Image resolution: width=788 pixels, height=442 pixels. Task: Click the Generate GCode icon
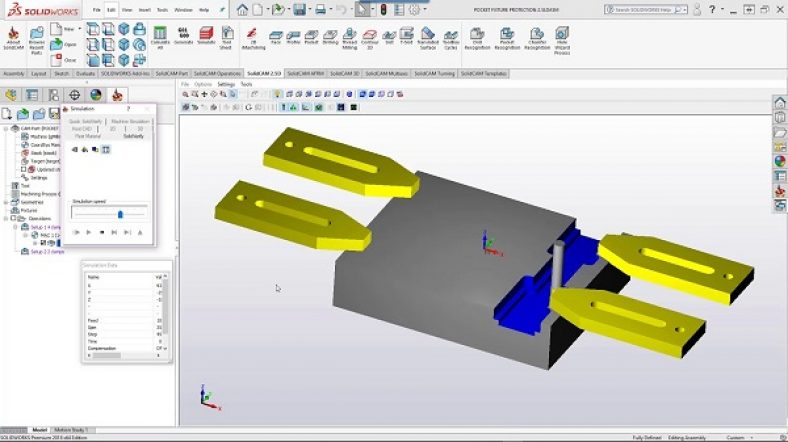(183, 36)
